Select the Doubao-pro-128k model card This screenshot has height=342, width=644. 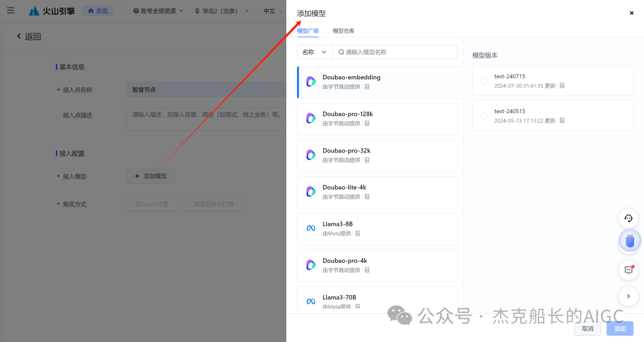coord(377,119)
